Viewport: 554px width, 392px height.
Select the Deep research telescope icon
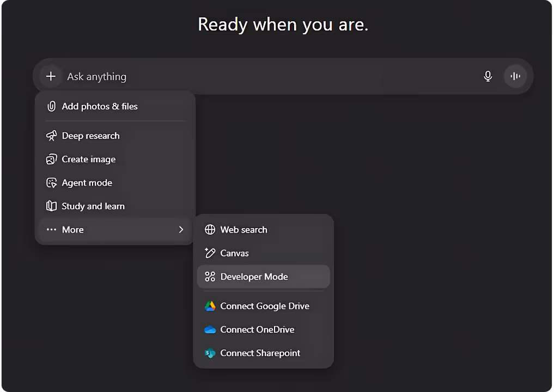(x=51, y=136)
